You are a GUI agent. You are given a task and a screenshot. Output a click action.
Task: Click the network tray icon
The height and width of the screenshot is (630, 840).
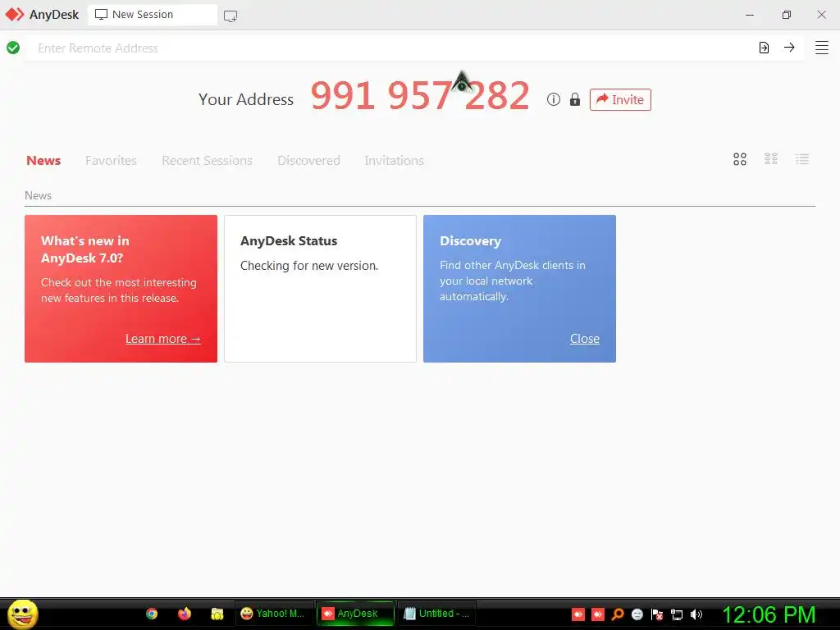point(677,614)
